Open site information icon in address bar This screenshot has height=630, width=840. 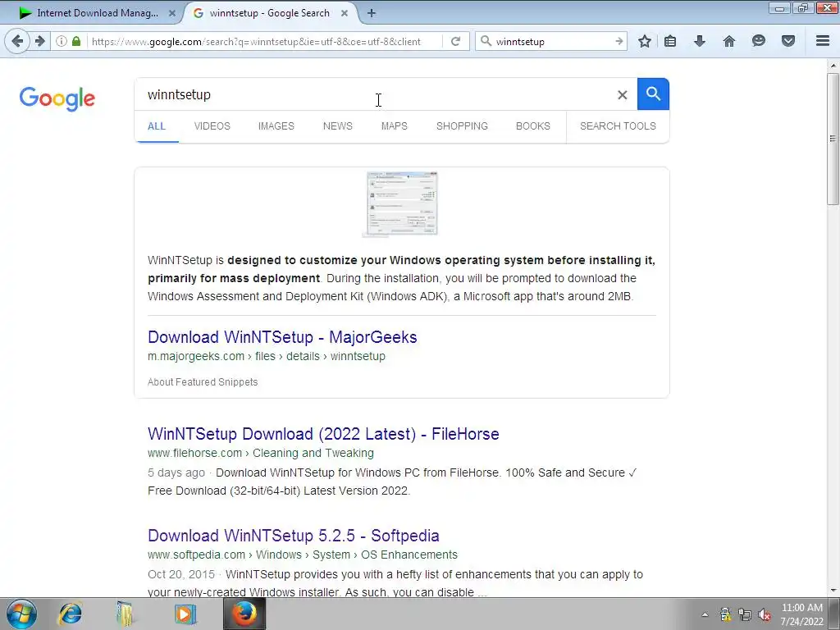tap(61, 41)
